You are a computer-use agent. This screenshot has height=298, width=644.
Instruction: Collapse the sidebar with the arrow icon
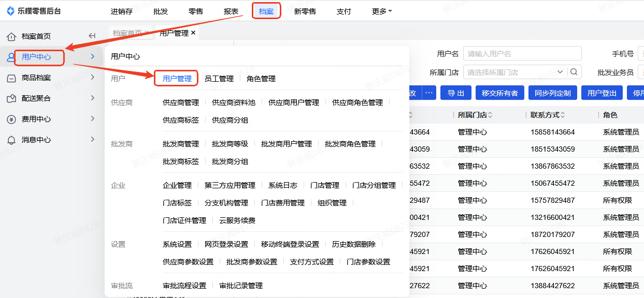click(x=92, y=36)
